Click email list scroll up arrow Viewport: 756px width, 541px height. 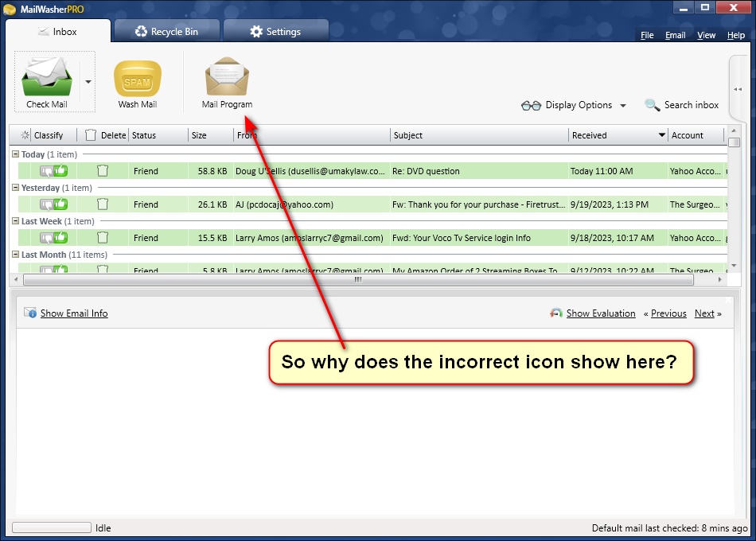coord(734,130)
